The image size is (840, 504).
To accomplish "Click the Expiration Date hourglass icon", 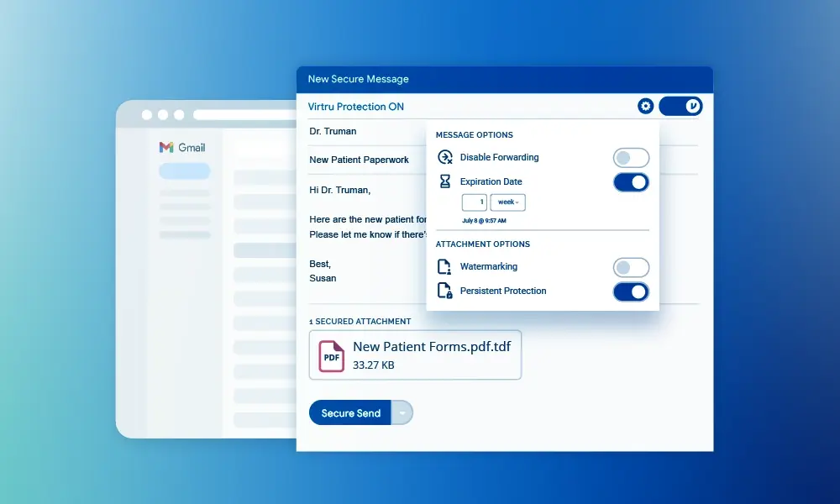I will tap(445, 181).
